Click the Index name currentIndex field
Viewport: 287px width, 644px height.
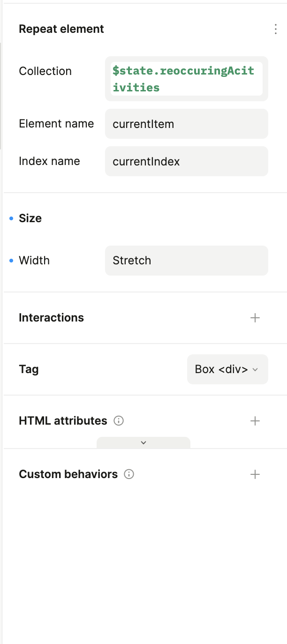click(186, 161)
